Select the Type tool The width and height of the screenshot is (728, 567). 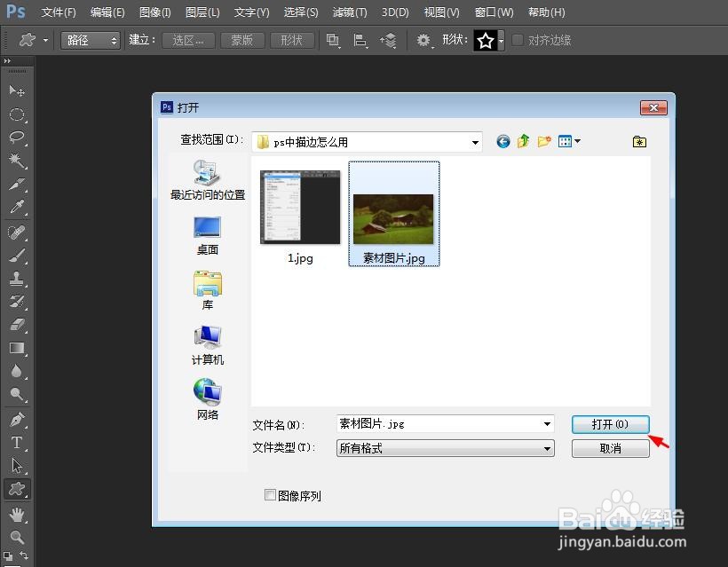click(17, 442)
